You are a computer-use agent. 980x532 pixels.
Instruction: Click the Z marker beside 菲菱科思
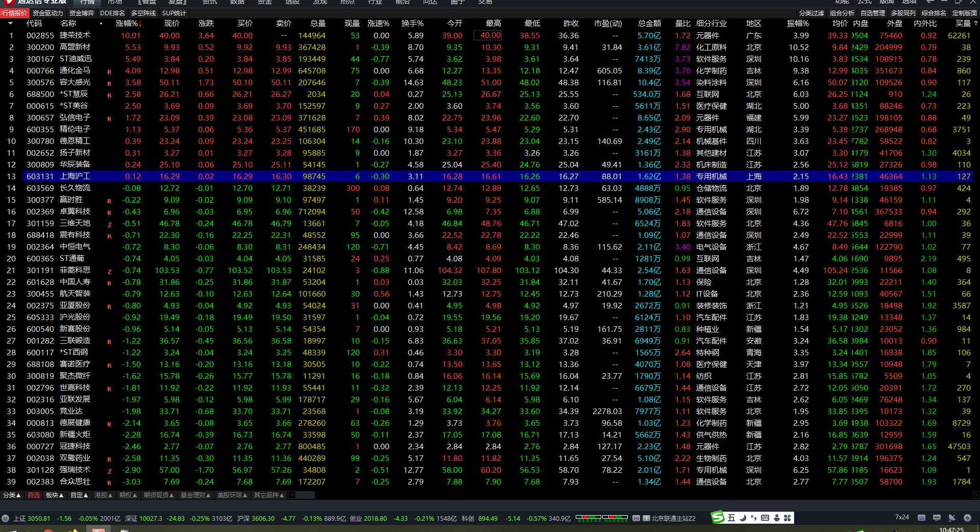click(109, 272)
